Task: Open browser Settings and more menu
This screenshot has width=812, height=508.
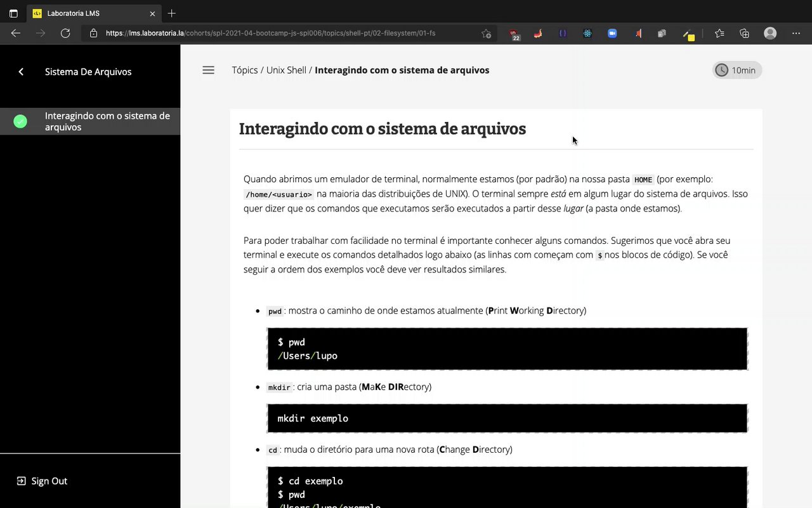Action: (x=796, y=33)
